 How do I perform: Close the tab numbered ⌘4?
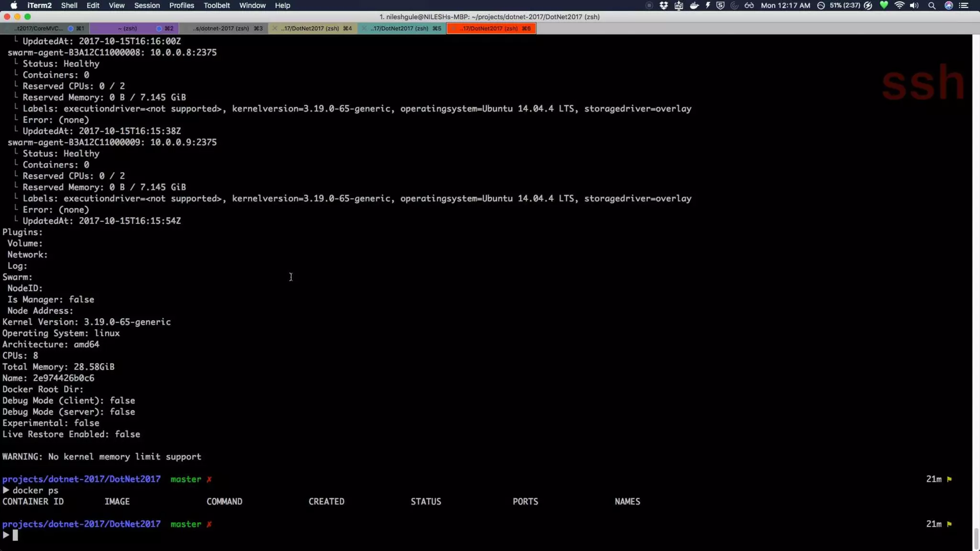click(275, 28)
